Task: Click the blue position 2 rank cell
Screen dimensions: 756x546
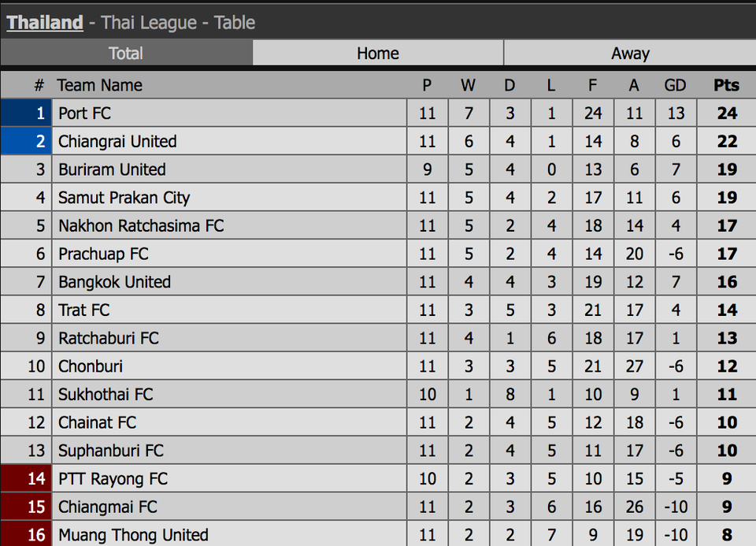Action: click(26, 142)
